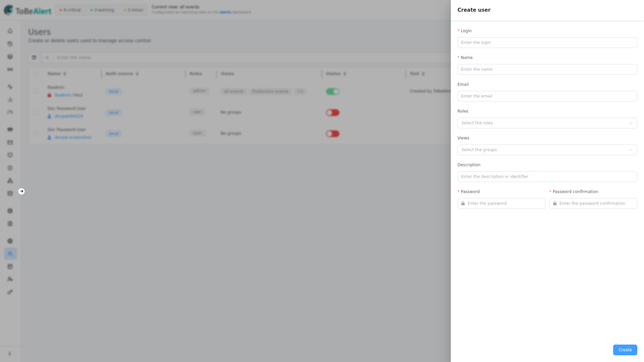Viewport: 644px width, 362px height.
Task: Focus the Description input field
Action: [x=547, y=177]
